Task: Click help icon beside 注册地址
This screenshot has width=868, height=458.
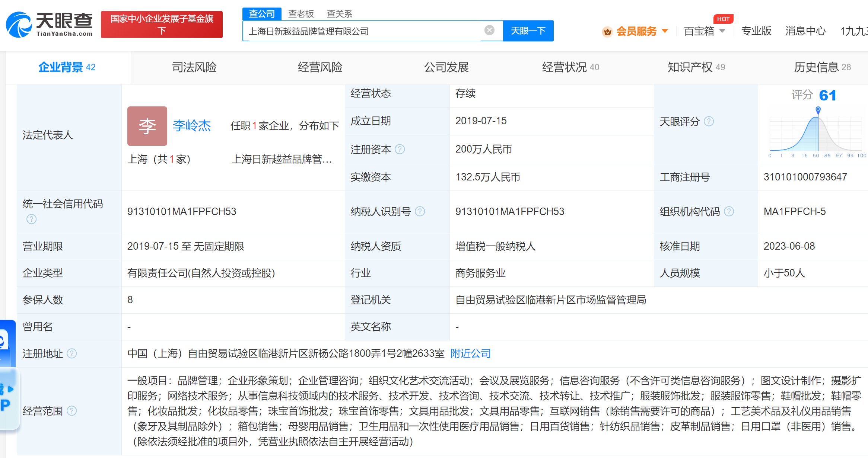Action: 71,353
